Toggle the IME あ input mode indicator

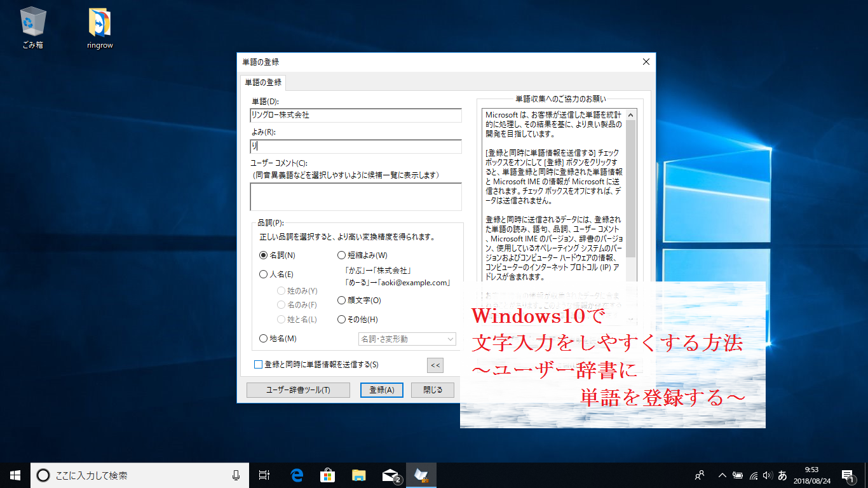[x=782, y=475]
